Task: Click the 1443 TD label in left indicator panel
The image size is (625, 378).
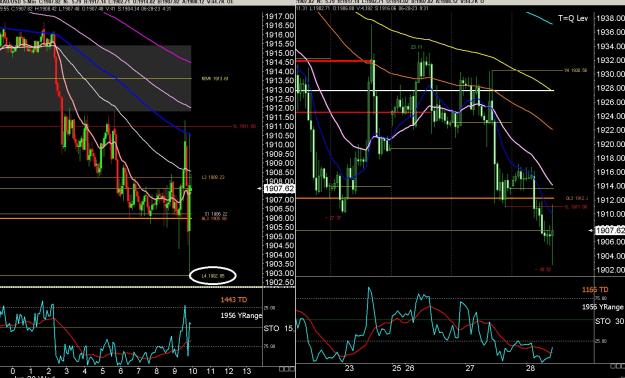Action: (234, 299)
